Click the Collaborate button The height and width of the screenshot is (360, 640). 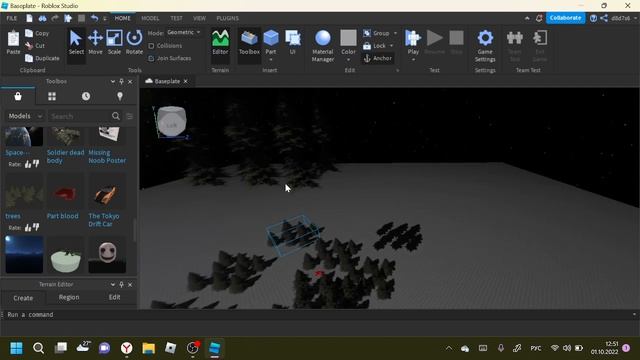tap(565, 18)
